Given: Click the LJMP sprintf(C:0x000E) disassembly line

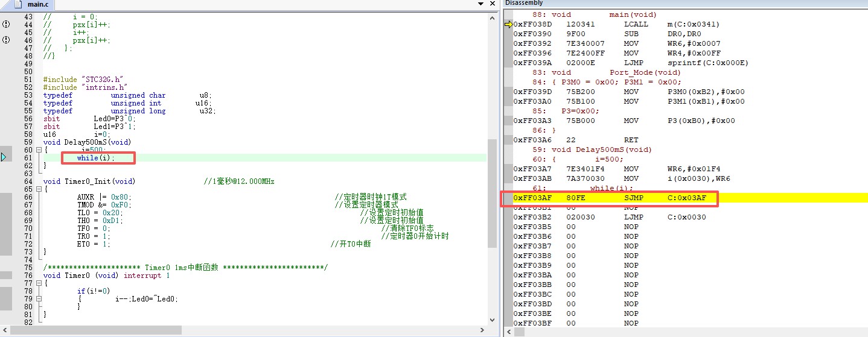Looking at the screenshot, I should [x=631, y=63].
